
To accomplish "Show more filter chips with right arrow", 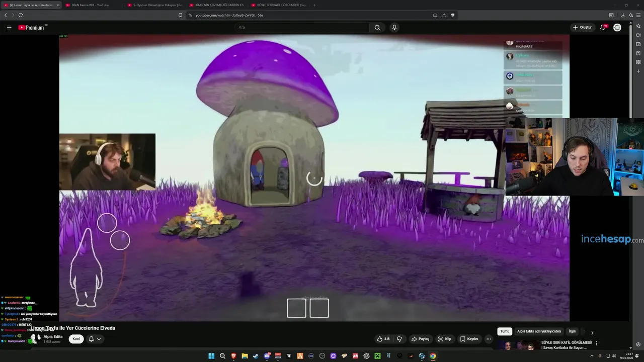I will coord(592,332).
